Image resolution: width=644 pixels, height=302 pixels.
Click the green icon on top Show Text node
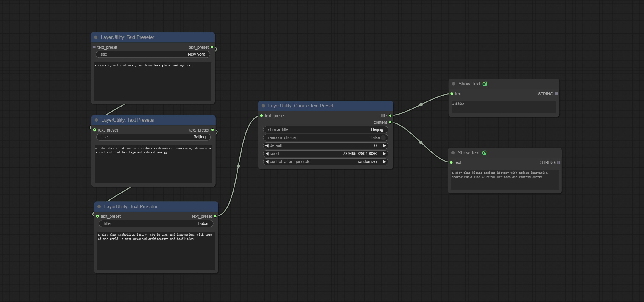tap(485, 84)
